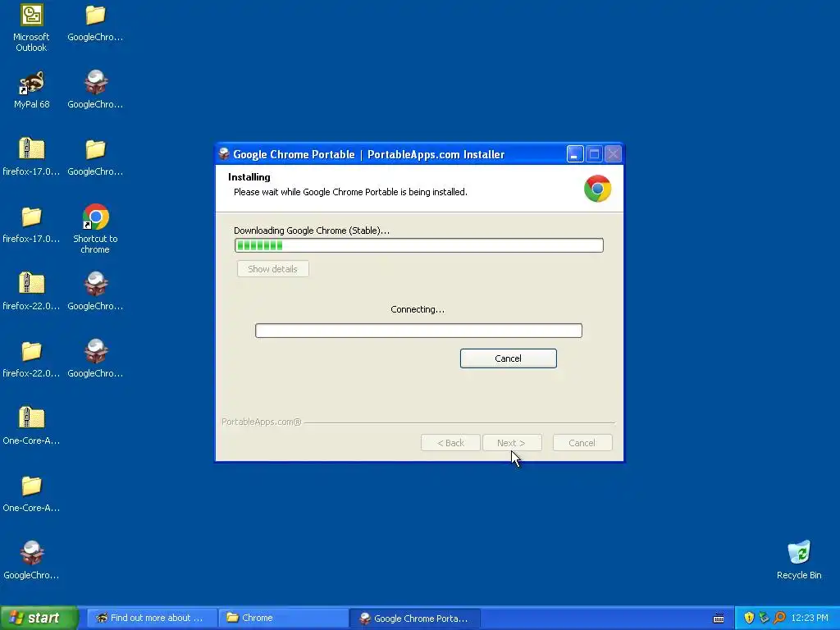Select the Microsoft Outlook desktop icon

click(x=31, y=28)
